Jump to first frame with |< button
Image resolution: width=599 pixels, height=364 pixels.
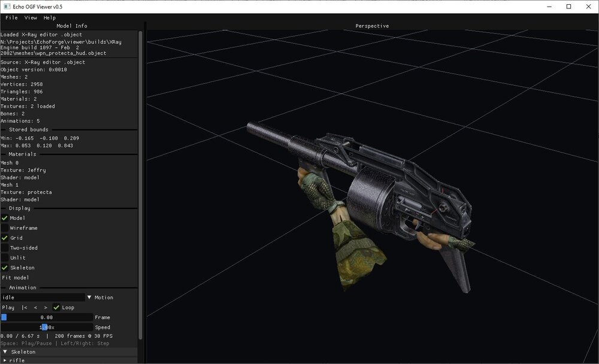(25, 308)
